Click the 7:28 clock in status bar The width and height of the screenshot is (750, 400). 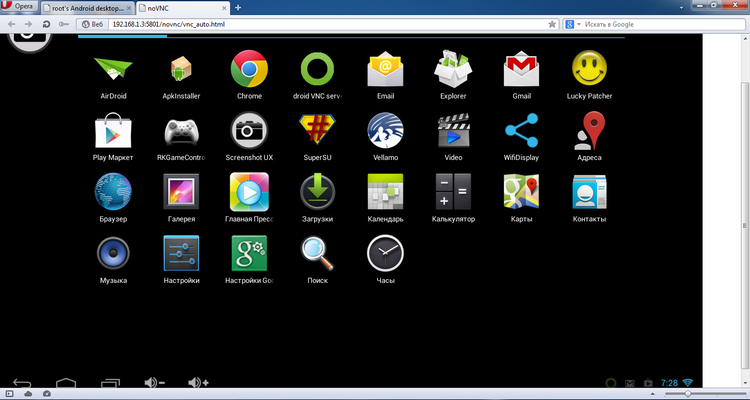(x=669, y=383)
